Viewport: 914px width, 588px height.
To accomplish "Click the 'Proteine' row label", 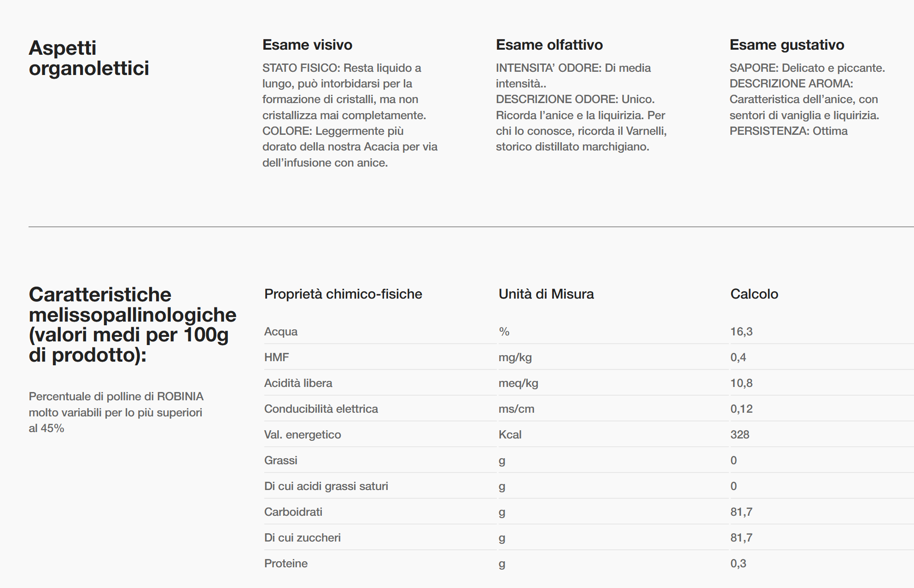I will 286,564.
